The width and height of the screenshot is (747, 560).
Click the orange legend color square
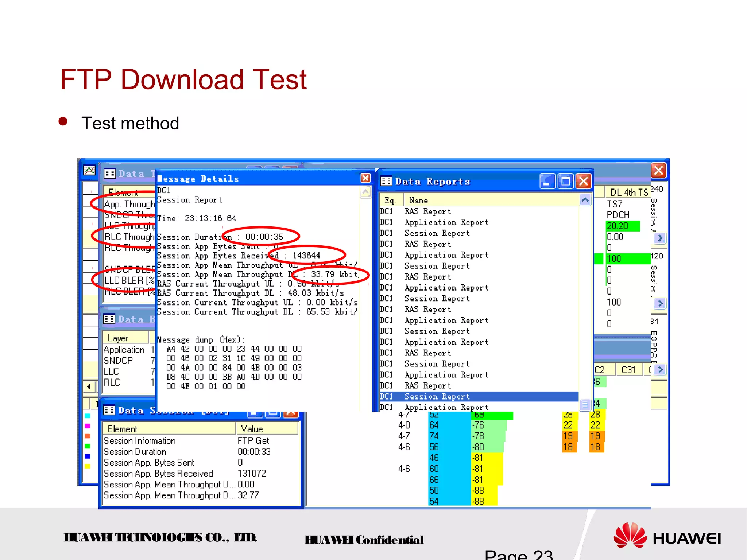[88, 436]
